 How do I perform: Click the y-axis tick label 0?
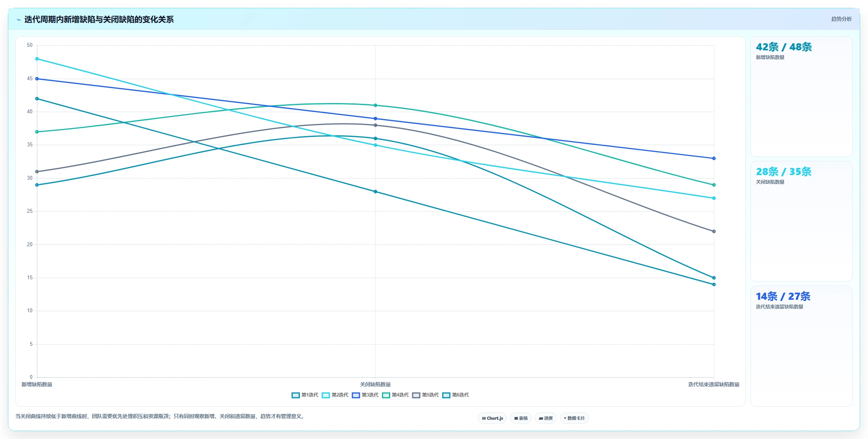coord(31,377)
